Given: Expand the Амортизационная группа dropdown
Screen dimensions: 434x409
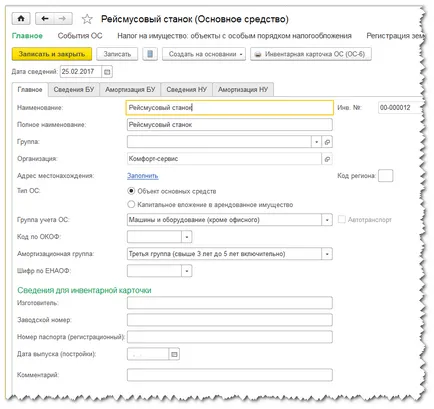Looking at the screenshot, I should (x=327, y=254).
